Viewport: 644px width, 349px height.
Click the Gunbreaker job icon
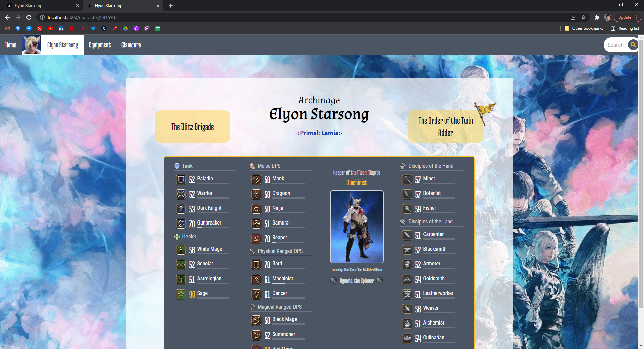[x=181, y=224]
